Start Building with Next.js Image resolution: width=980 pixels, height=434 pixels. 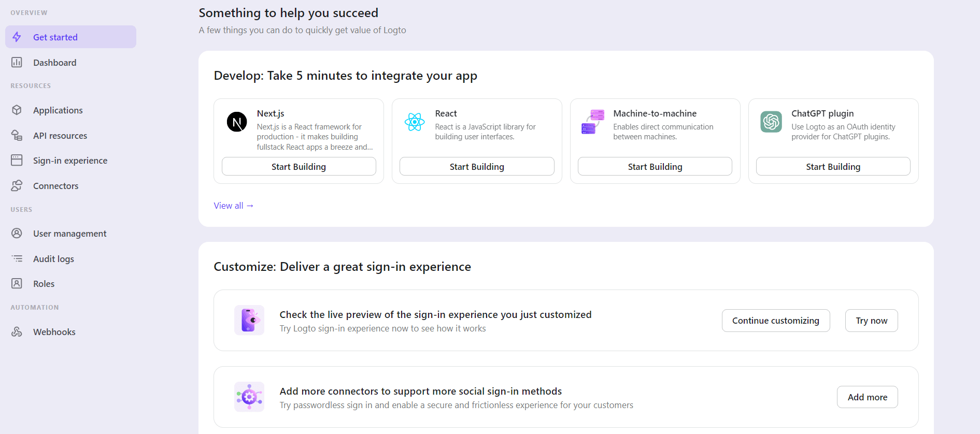[299, 166]
